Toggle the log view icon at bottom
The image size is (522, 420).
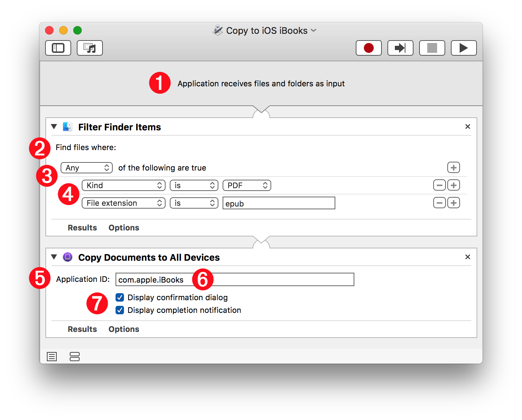click(x=52, y=357)
